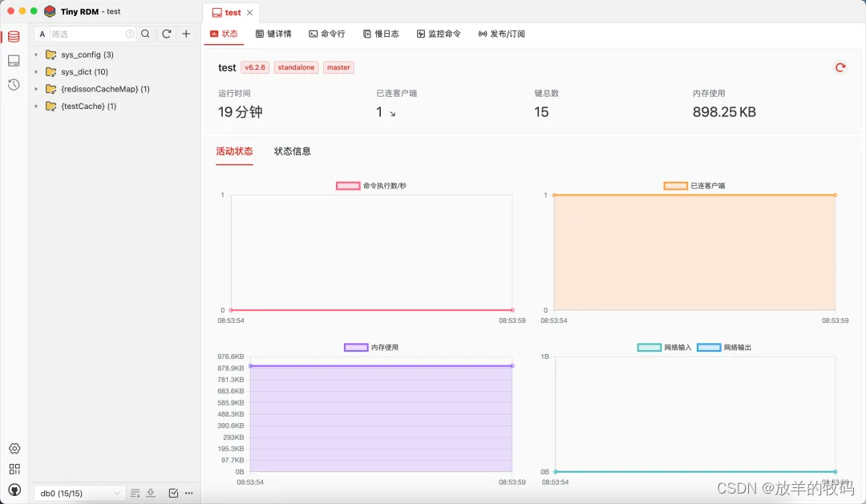This screenshot has height=504, width=866.
Task: Click the search magnifier icon
Action: 145,34
